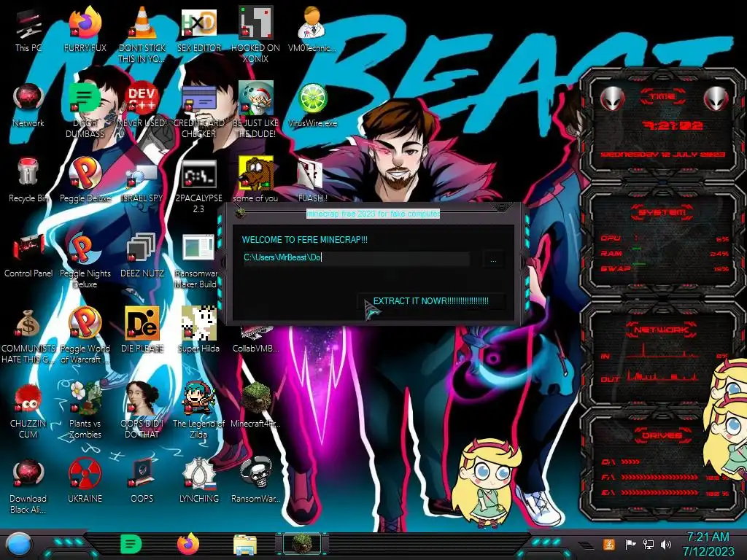This screenshot has width=747, height=560.
Task: Open COMMUNISTS HATE THIS money bag icon
Action: pyautogui.click(x=28, y=336)
